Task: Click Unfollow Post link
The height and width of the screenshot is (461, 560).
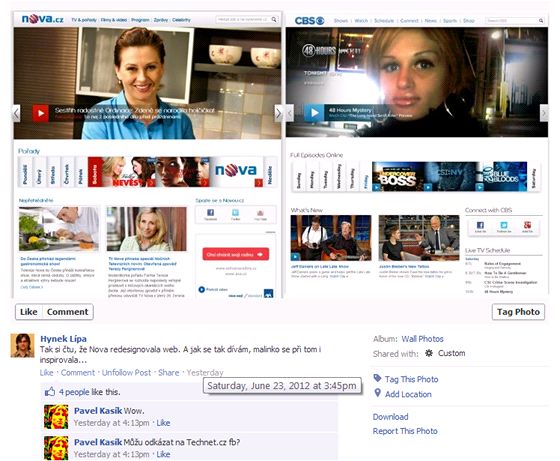Action: (x=126, y=372)
